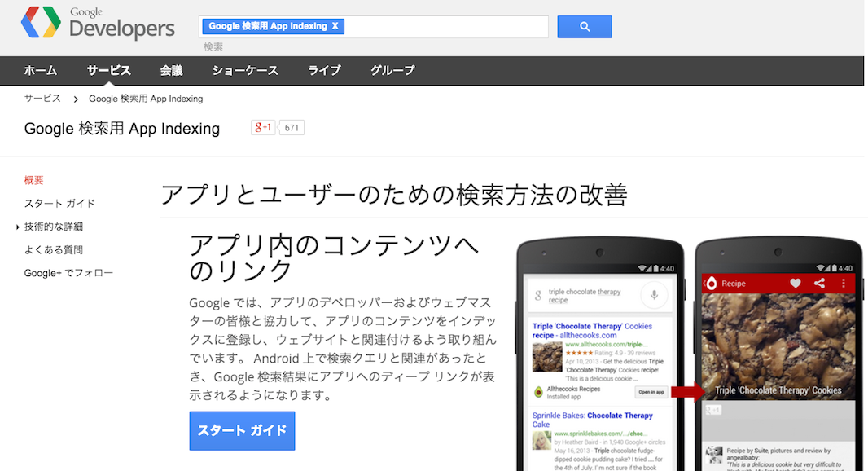Open the ライブ nav tab
Screen dimensions: 868x471
pyautogui.click(x=324, y=70)
